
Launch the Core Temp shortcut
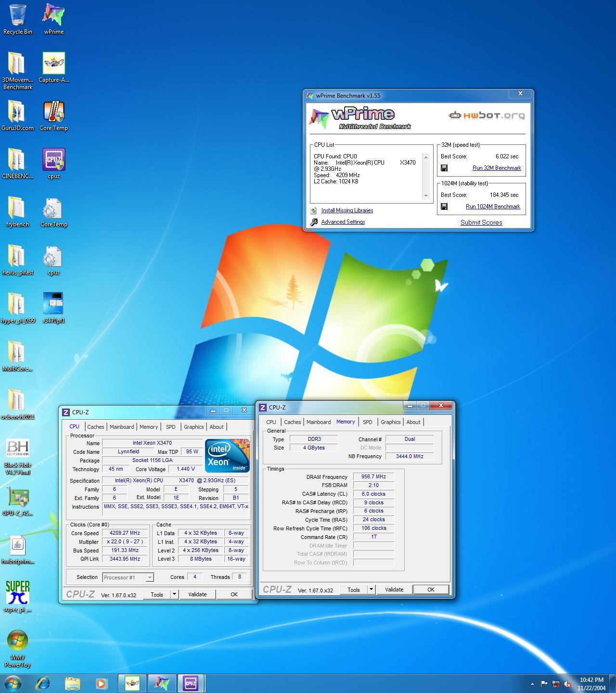click(53, 115)
